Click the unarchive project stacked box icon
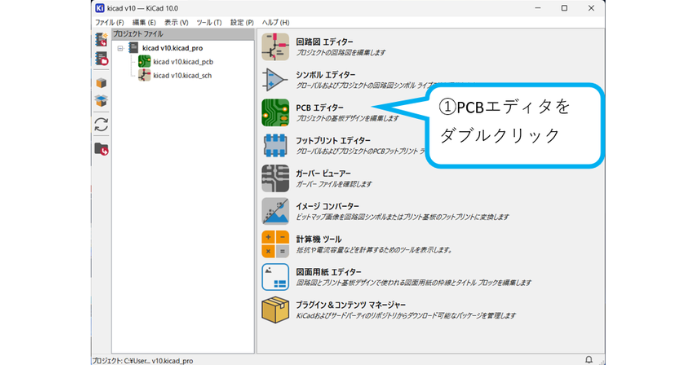The width and height of the screenshot is (698, 365). (x=101, y=101)
